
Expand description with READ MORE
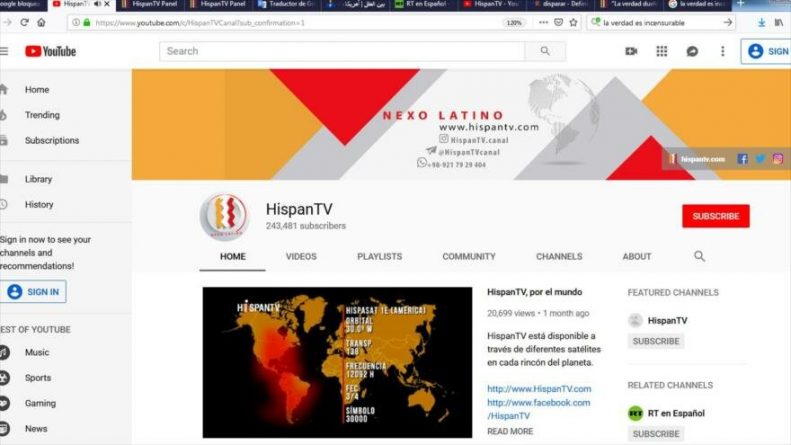tap(510, 431)
